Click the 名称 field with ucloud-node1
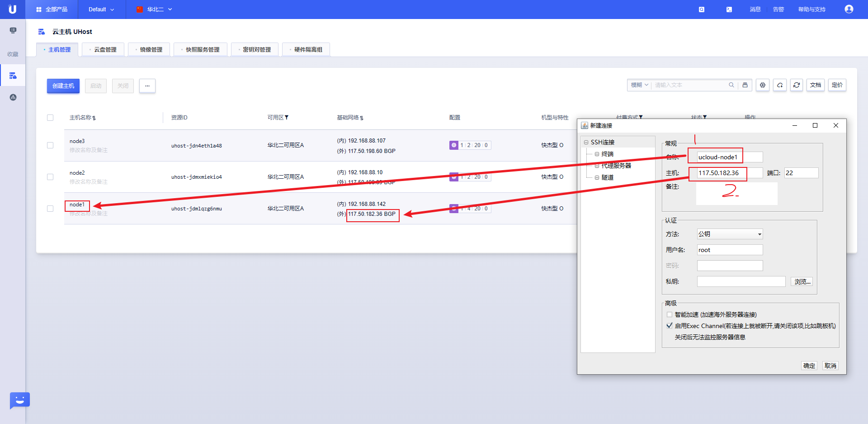This screenshot has width=868, height=424. pos(730,157)
